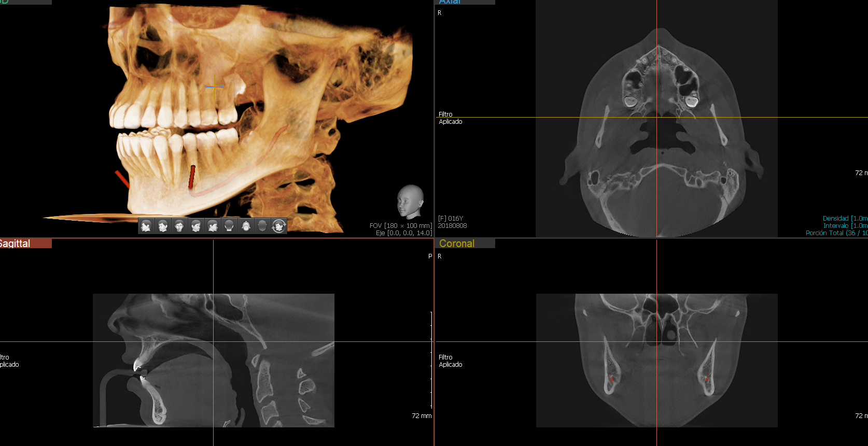The height and width of the screenshot is (446, 868).
Task: Switch to the back-of-head view icon
Action: click(x=229, y=226)
